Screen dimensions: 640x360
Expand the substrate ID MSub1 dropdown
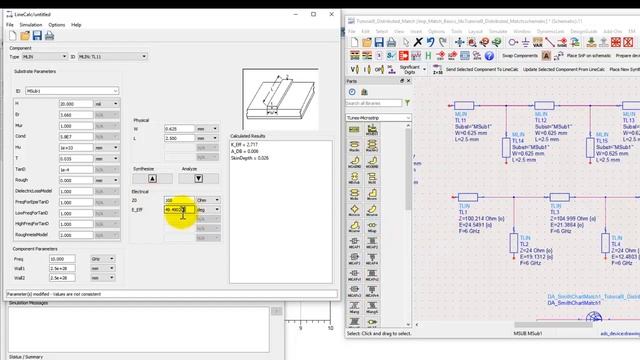tap(116, 91)
